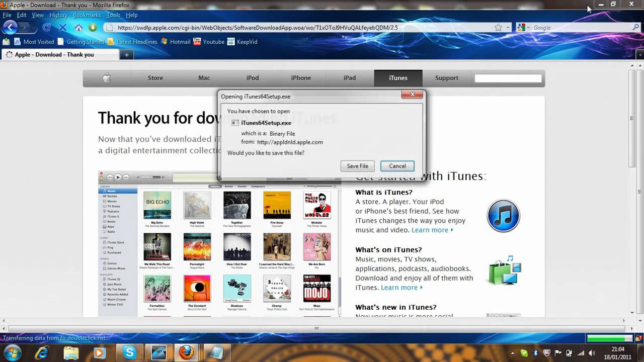The height and width of the screenshot is (362, 644).
Task: Select the Apple - Download - Thank you tab
Action: pyautogui.click(x=59, y=55)
